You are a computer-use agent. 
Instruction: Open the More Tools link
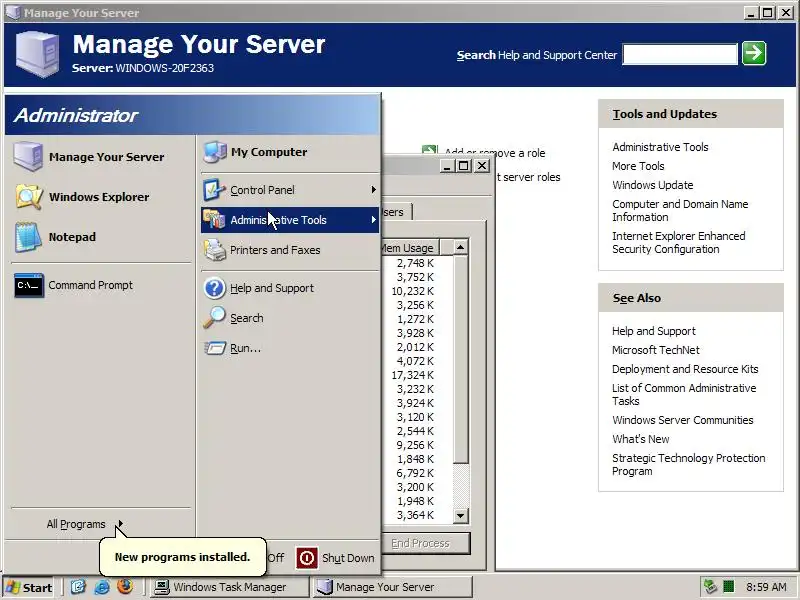638,166
